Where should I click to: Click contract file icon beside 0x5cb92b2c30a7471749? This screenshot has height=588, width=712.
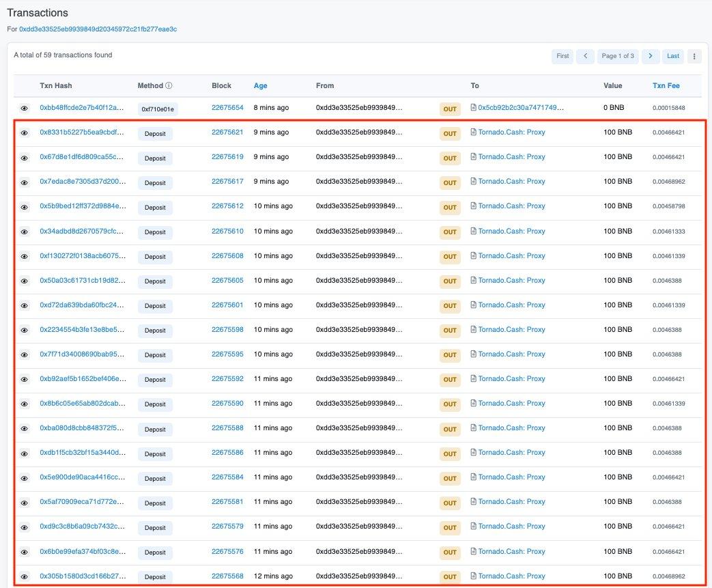(474, 107)
